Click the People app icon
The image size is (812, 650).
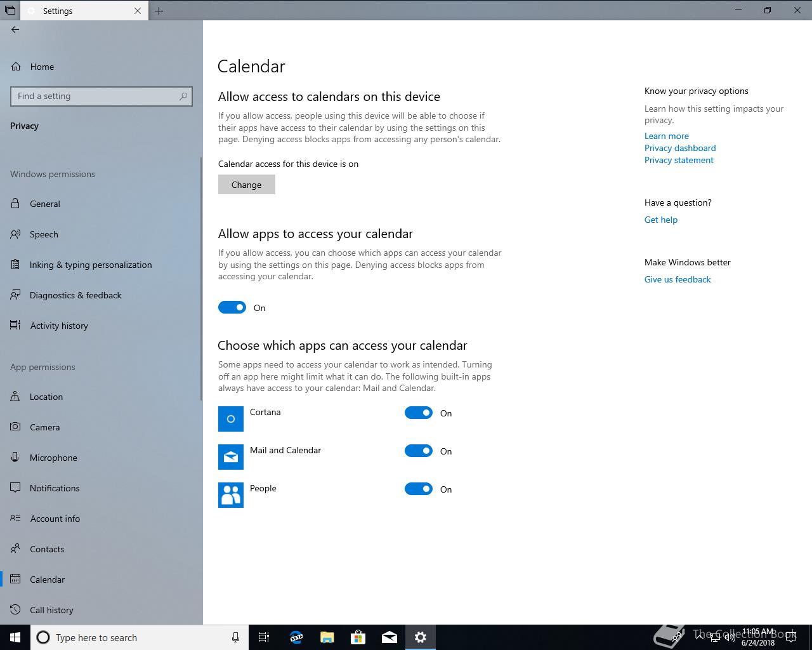pos(231,495)
